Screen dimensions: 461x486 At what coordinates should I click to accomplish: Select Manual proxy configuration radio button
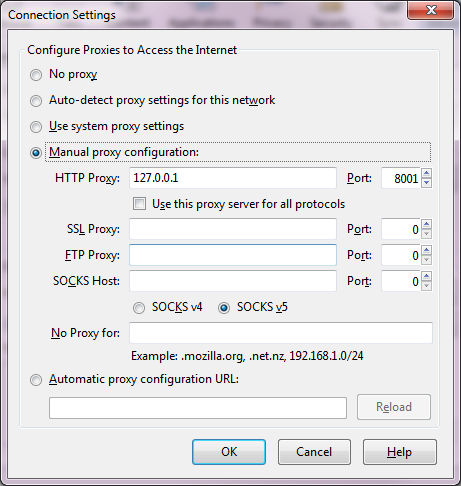point(36,153)
